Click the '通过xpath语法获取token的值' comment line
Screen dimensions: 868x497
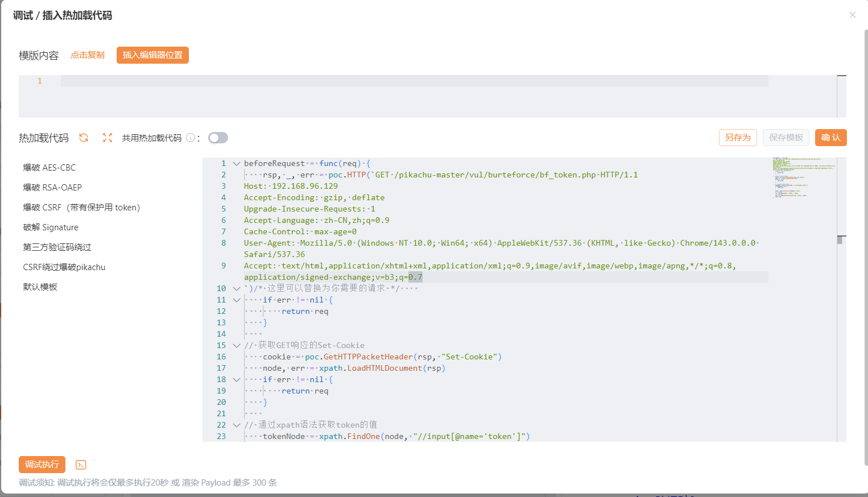pyautogui.click(x=311, y=425)
